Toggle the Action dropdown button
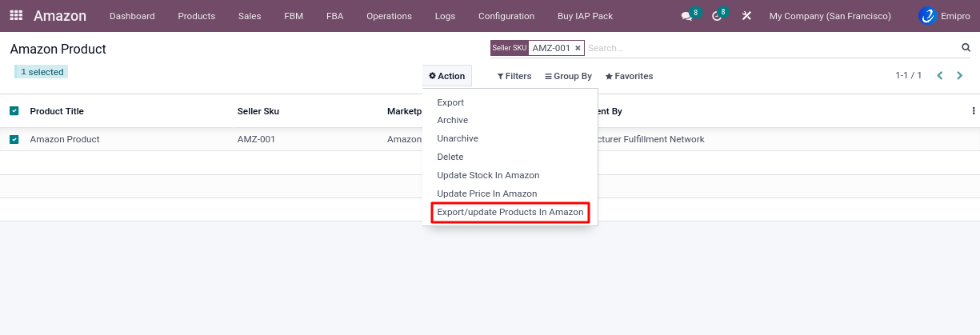This screenshot has height=335, width=980. [x=446, y=76]
